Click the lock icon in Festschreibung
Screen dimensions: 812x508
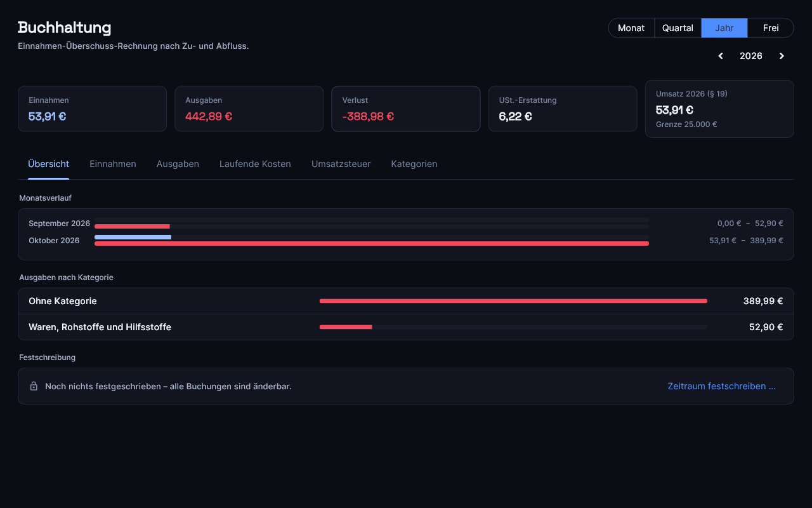tap(34, 386)
